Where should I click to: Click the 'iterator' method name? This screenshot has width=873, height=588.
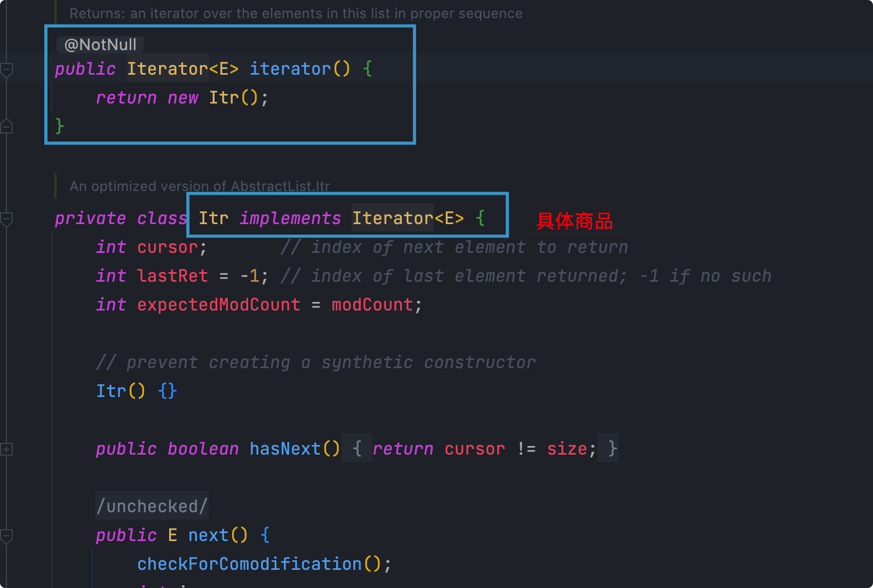(290, 69)
